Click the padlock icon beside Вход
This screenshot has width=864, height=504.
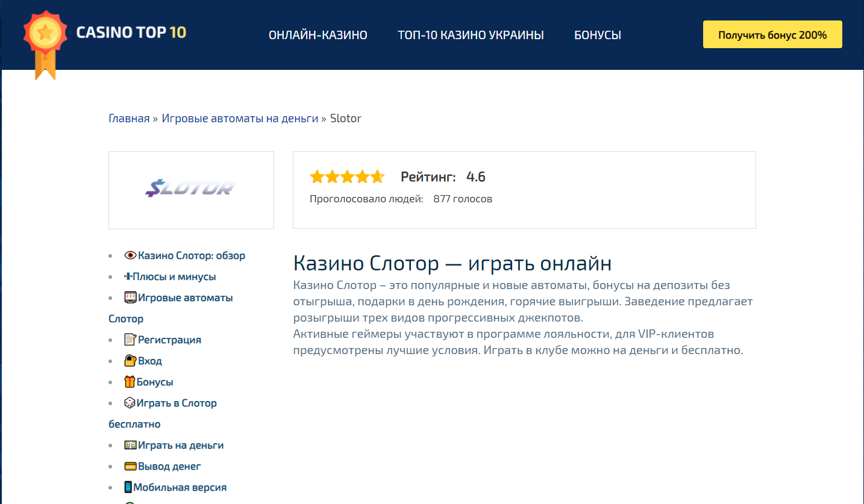[x=130, y=361]
